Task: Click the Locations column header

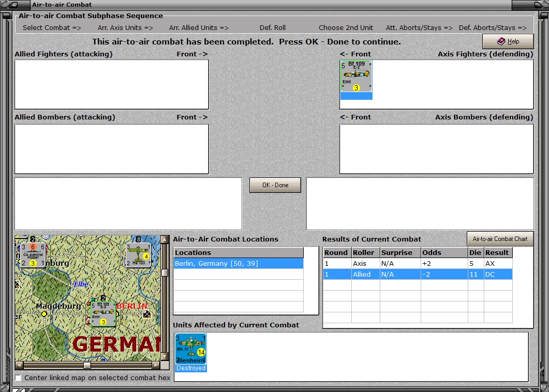Action: tap(239, 253)
